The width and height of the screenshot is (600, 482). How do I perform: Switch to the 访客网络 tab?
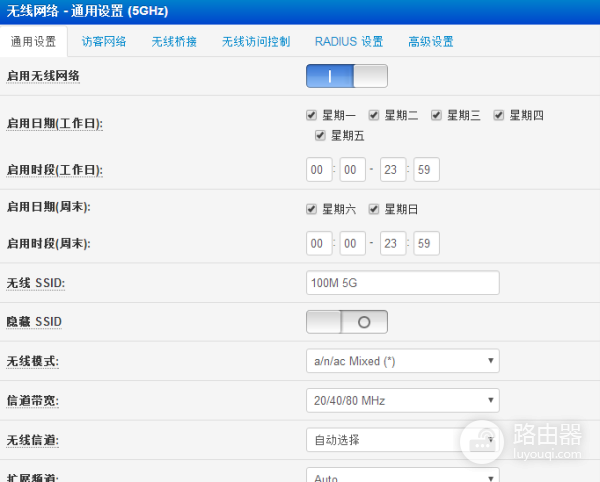tap(104, 42)
